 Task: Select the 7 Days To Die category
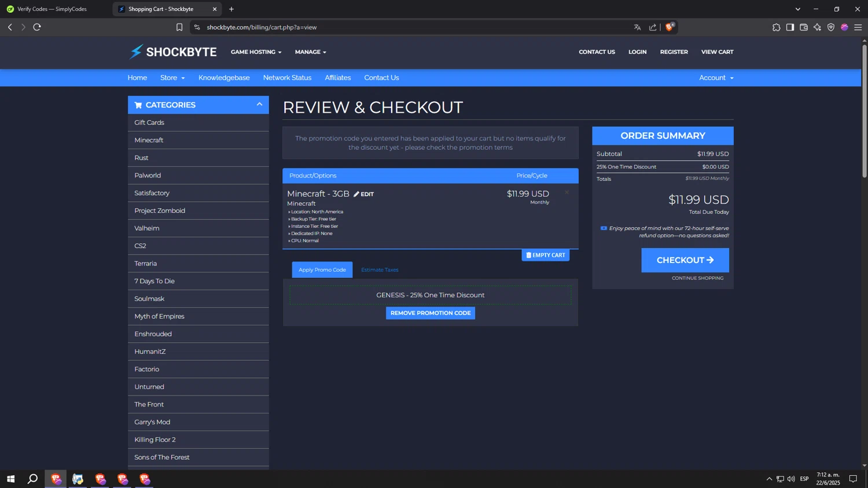point(198,281)
